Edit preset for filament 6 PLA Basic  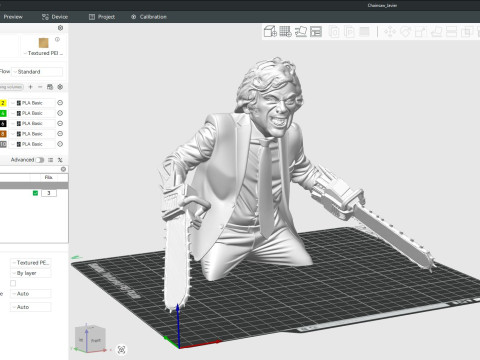(x=60, y=123)
